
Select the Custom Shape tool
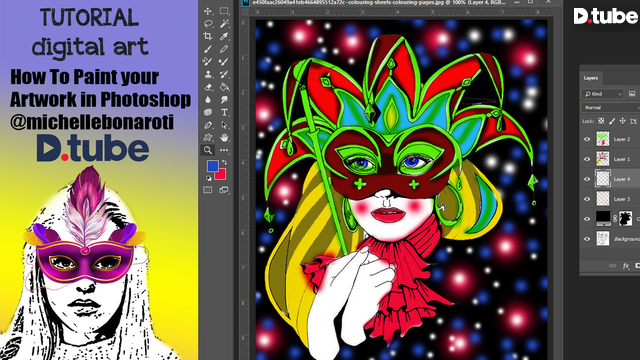(x=208, y=138)
